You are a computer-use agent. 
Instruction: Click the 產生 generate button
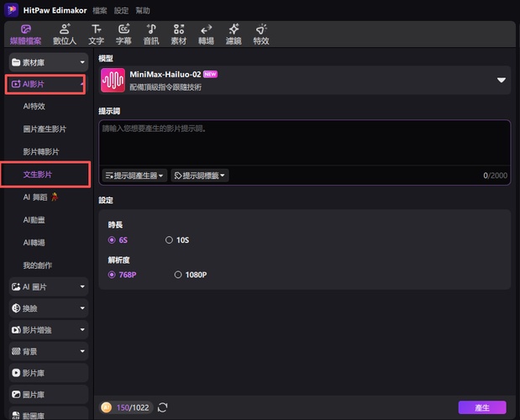[481, 407]
